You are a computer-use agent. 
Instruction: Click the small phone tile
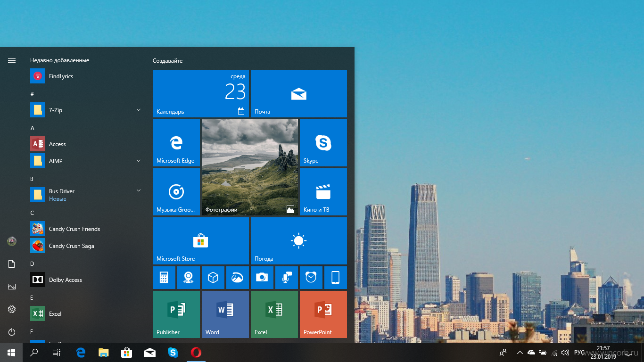[336, 278]
